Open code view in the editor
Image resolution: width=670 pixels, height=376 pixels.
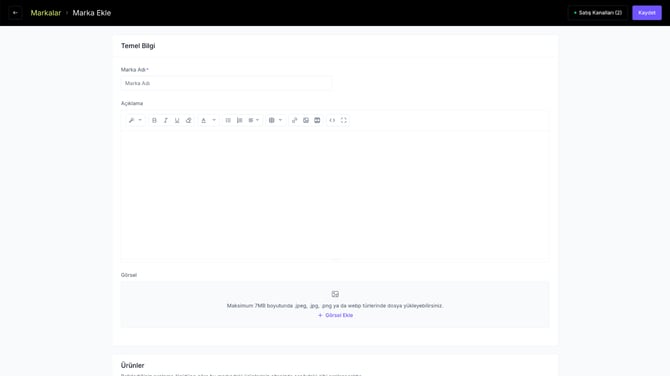pyautogui.click(x=332, y=120)
